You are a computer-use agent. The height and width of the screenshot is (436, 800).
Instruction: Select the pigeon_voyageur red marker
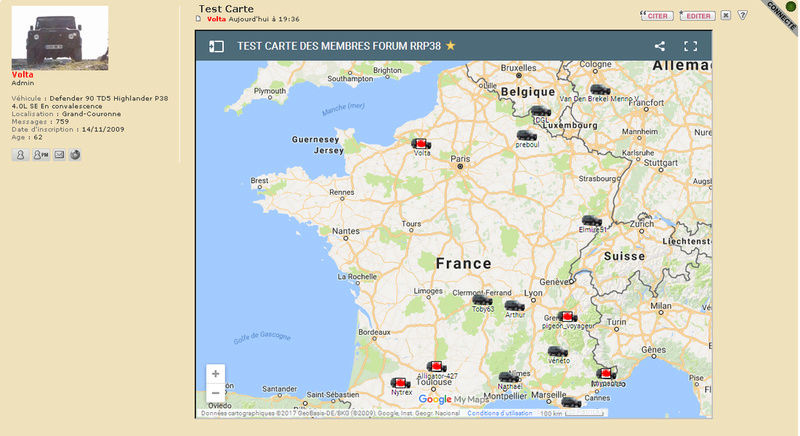coord(567,317)
